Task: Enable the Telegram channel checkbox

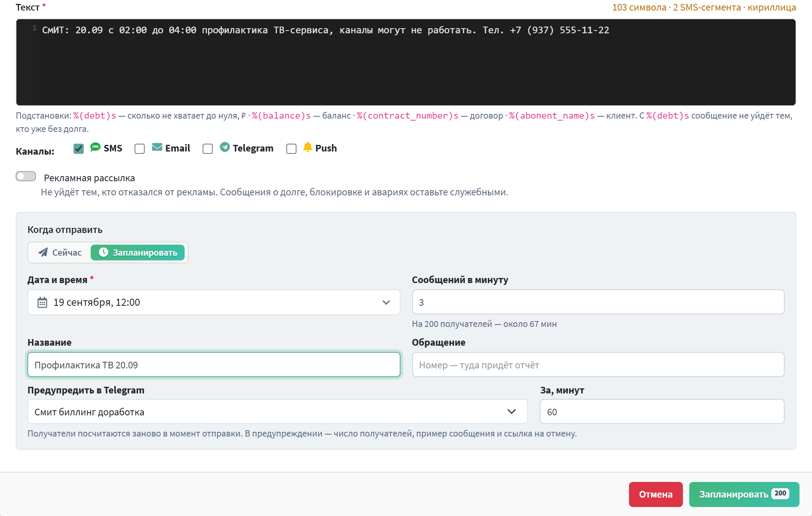Action: click(x=208, y=149)
